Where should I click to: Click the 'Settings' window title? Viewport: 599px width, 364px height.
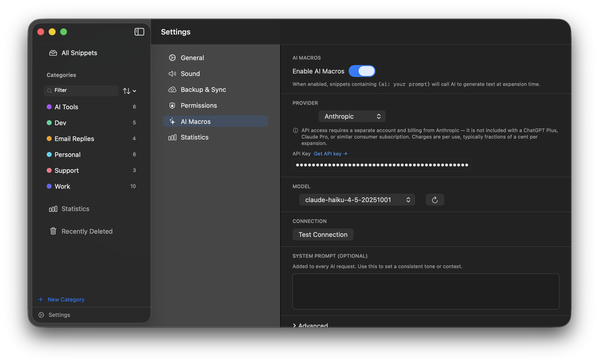pyautogui.click(x=176, y=32)
